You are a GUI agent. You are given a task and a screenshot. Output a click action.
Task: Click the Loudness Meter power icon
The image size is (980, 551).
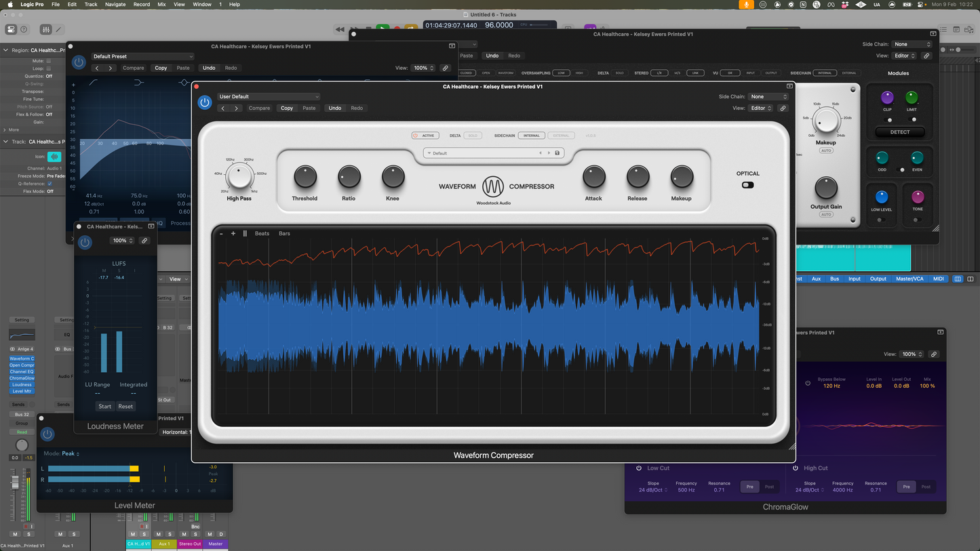pyautogui.click(x=85, y=241)
